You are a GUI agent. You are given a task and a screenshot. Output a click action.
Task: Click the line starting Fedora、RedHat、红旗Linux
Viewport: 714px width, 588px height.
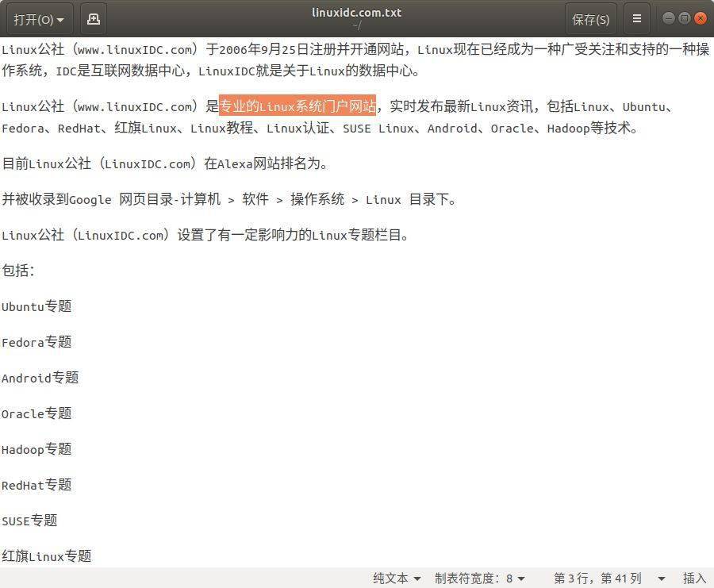[x=320, y=128]
